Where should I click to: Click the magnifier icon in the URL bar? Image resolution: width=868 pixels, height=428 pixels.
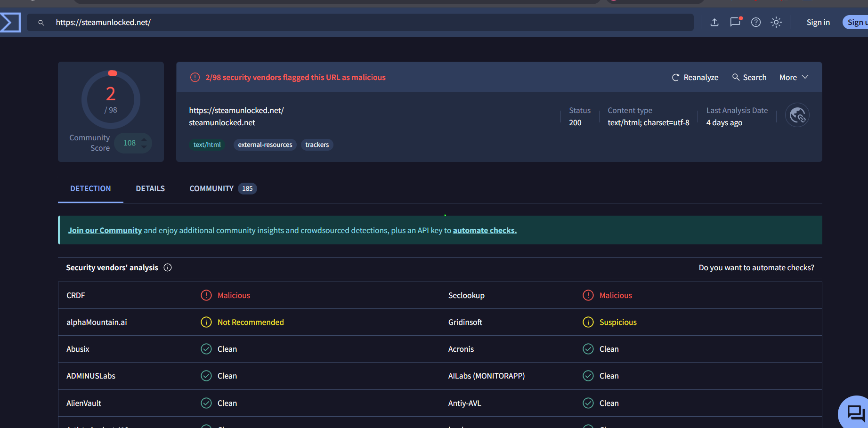point(41,23)
